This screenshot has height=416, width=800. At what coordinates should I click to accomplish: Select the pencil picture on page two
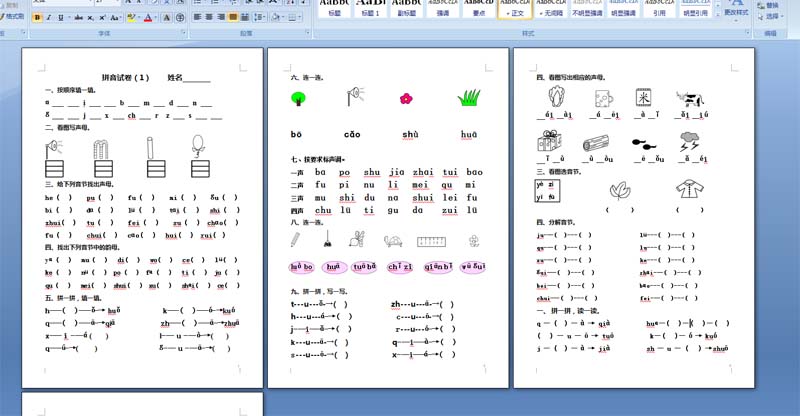[295, 239]
